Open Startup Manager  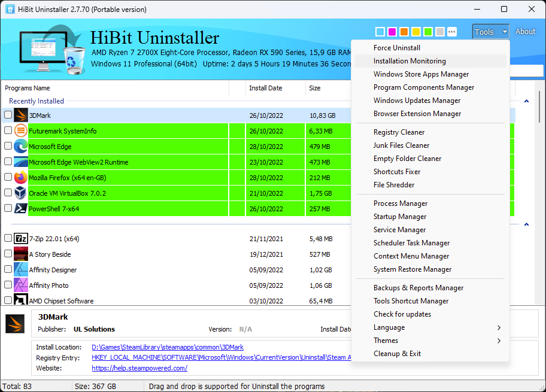click(430, 217)
